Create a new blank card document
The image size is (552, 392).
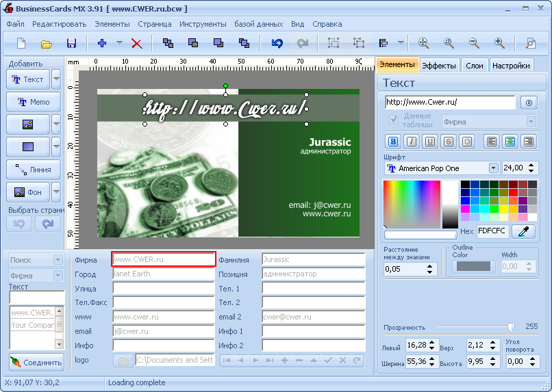tap(21, 43)
